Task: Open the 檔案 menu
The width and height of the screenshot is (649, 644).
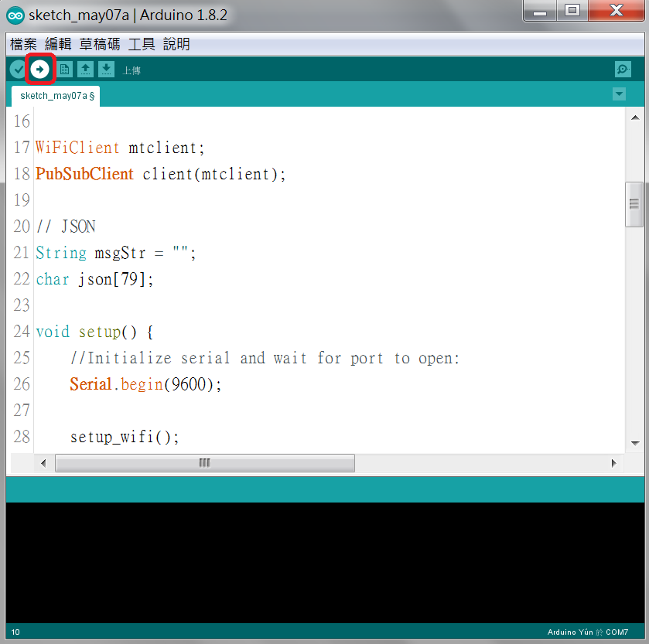Action: pyautogui.click(x=23, y=44)
